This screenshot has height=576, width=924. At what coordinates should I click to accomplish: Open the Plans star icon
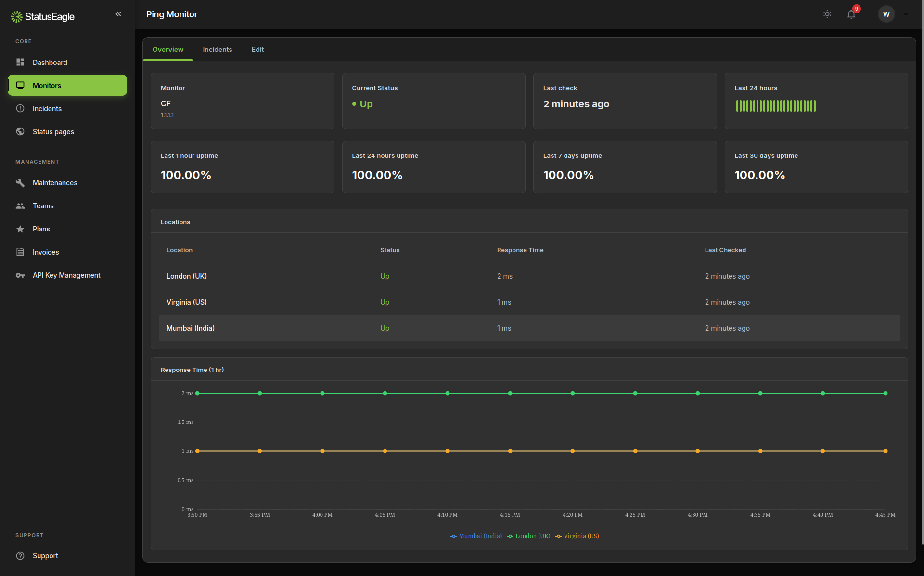click(20, 229)
